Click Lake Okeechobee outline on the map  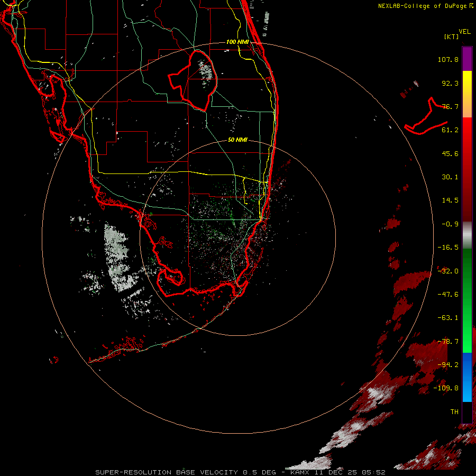(x=193, y=80)
